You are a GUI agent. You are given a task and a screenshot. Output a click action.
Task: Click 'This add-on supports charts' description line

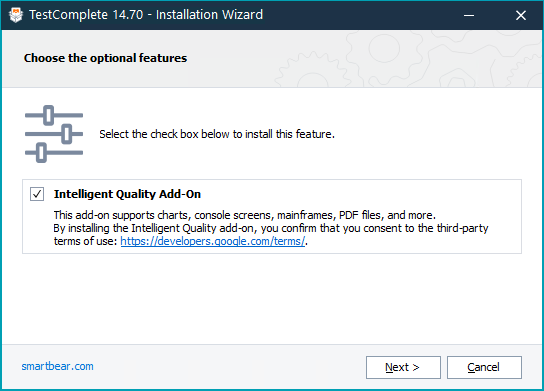245,215
